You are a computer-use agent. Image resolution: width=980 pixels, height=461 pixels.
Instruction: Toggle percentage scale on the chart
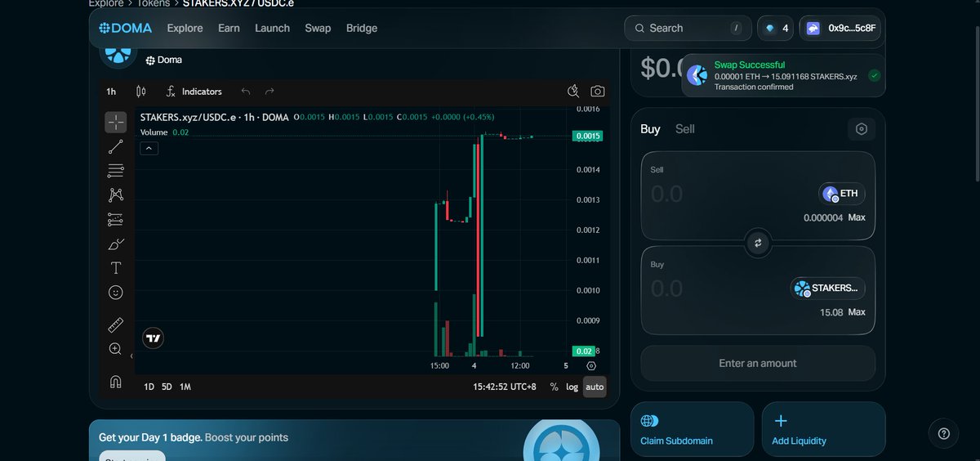[x=555, y=387]
